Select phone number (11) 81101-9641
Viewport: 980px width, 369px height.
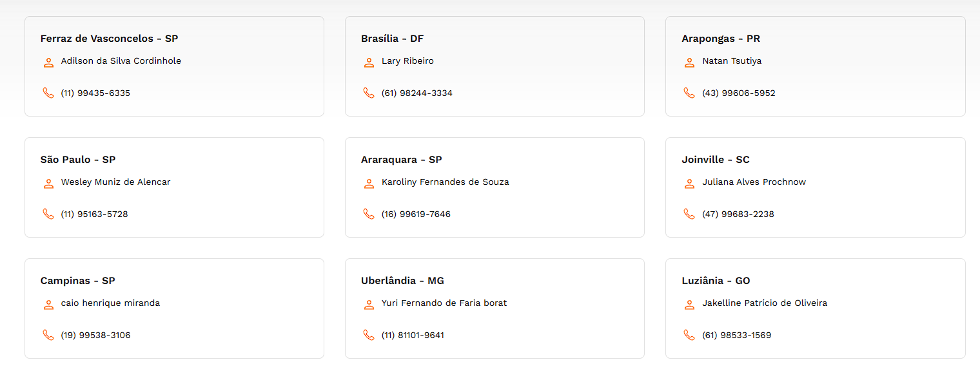click(x=413, y=335)
